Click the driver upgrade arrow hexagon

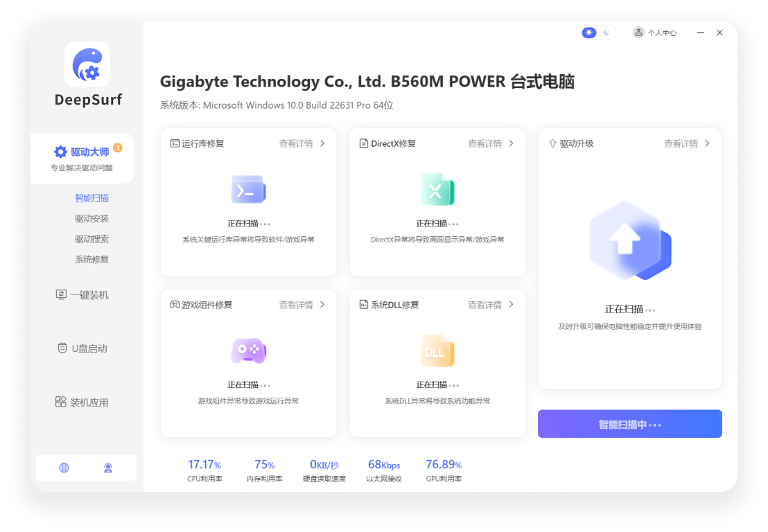[630, 240]
